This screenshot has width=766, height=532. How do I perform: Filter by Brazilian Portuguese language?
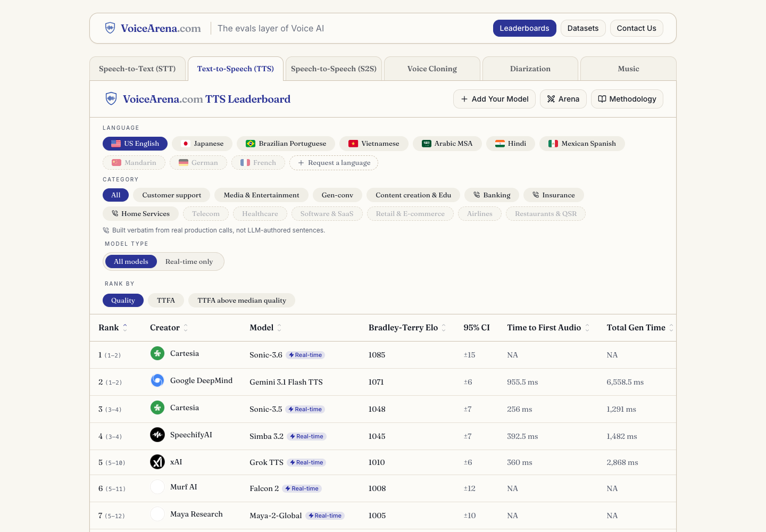(x=286, y=144)
